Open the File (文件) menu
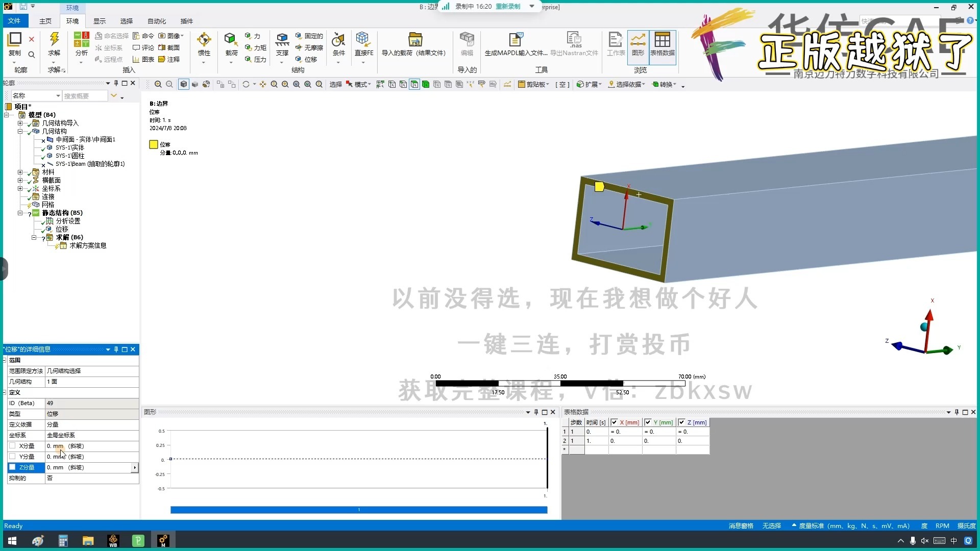 (x=14, y=21)
